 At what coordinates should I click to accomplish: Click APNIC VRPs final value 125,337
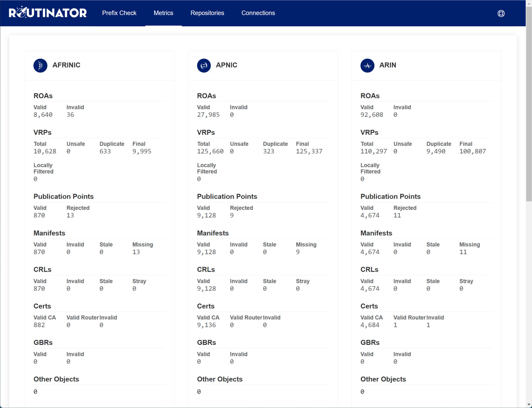(309, 151)
